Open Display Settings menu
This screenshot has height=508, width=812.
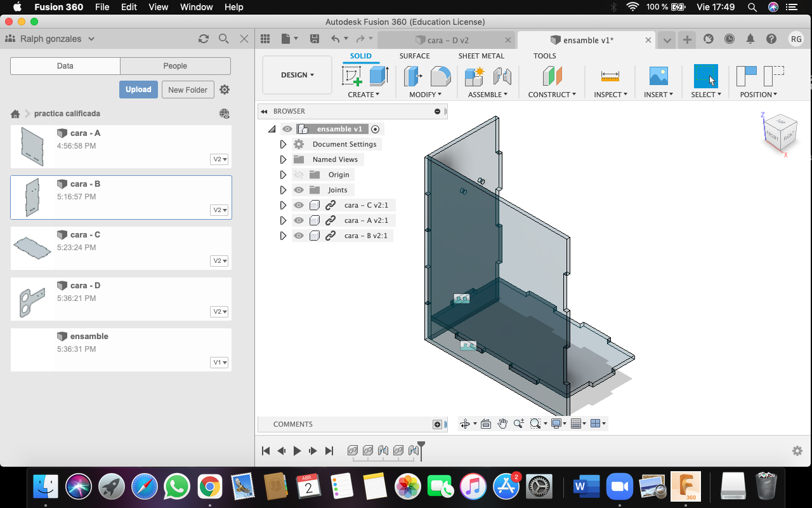tap(559, 424)
